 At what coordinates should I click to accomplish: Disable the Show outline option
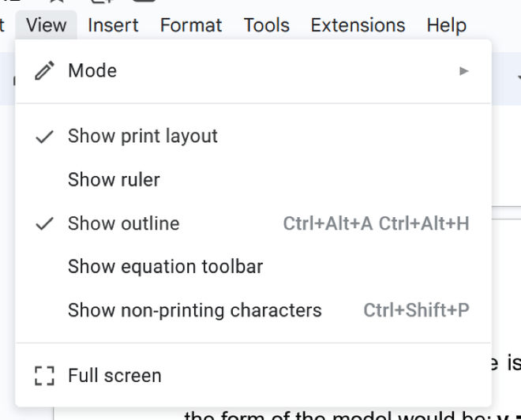point(124,224)
